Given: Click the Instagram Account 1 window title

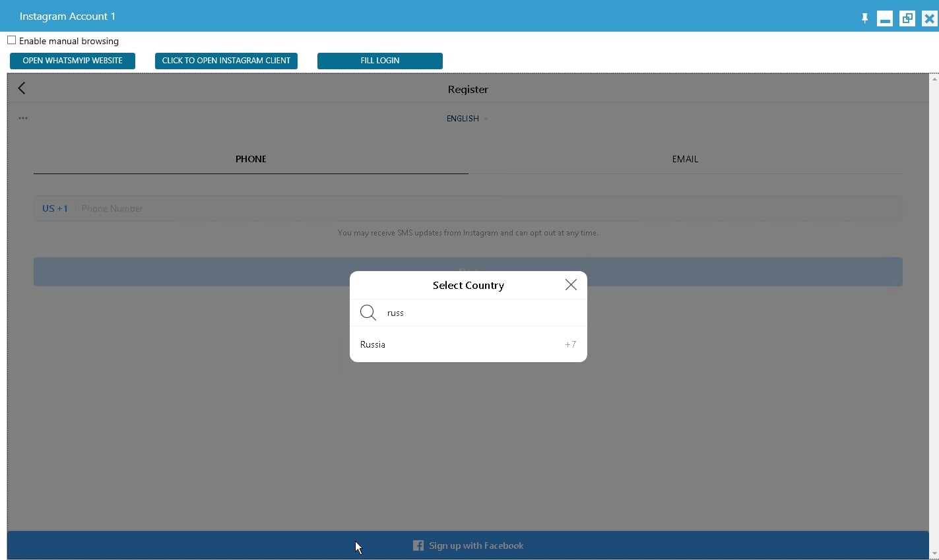Looking at the screenshot, I should point(67,16).
